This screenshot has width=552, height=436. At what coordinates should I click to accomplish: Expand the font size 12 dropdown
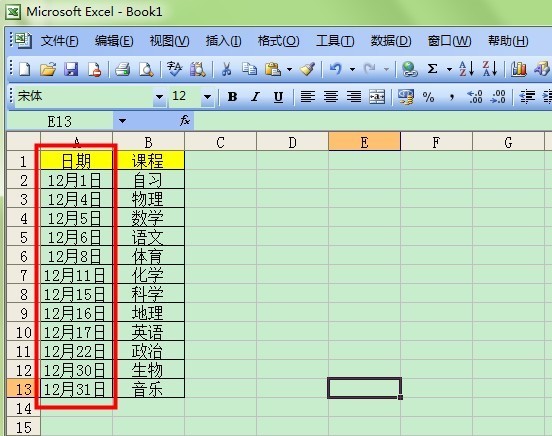[x=207, y=96]
